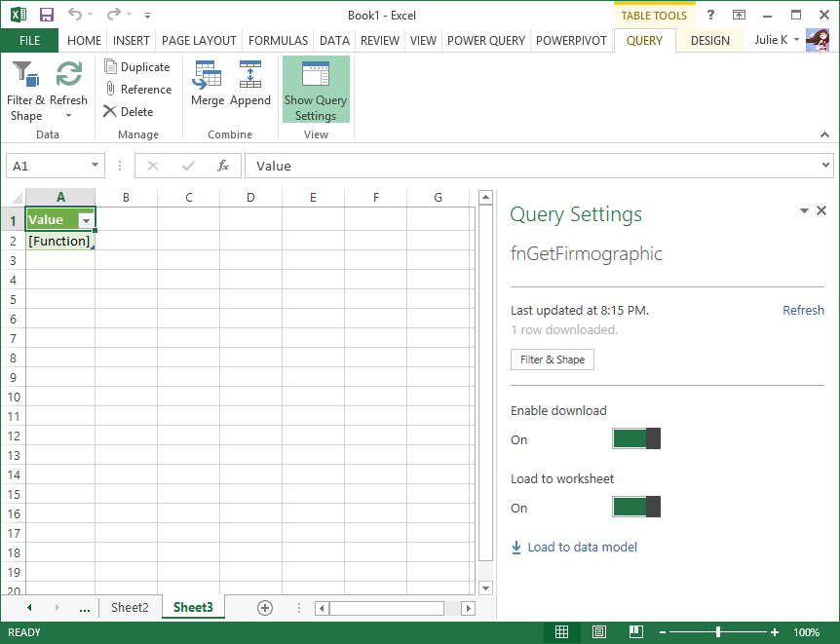Click the Save icon in the title bar
This screenshot has height=644, width=840.
(47, 15)
